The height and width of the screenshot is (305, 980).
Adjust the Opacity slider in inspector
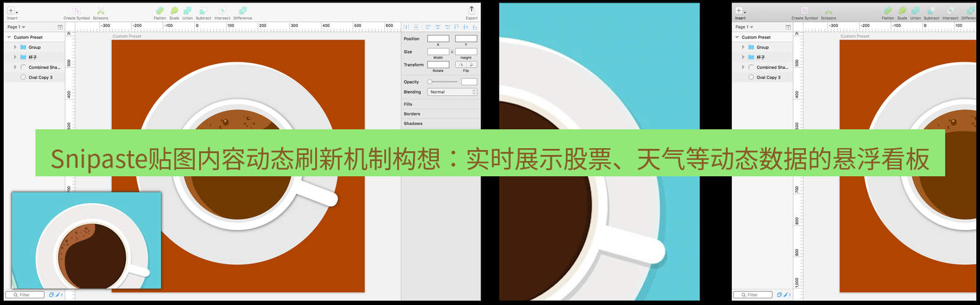point(443,82)
